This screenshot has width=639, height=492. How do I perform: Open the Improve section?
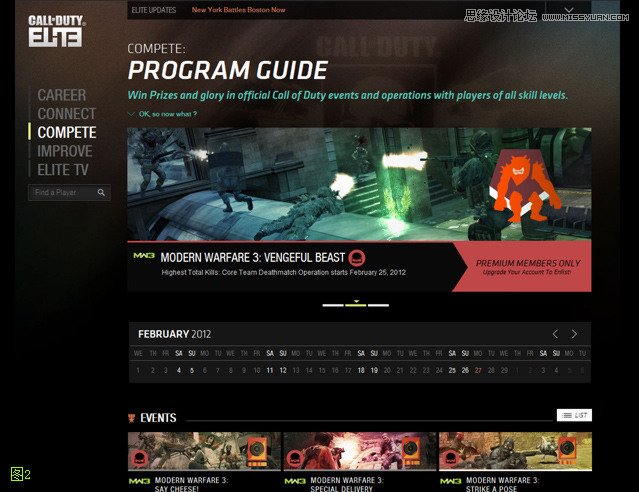pos(65,151)
